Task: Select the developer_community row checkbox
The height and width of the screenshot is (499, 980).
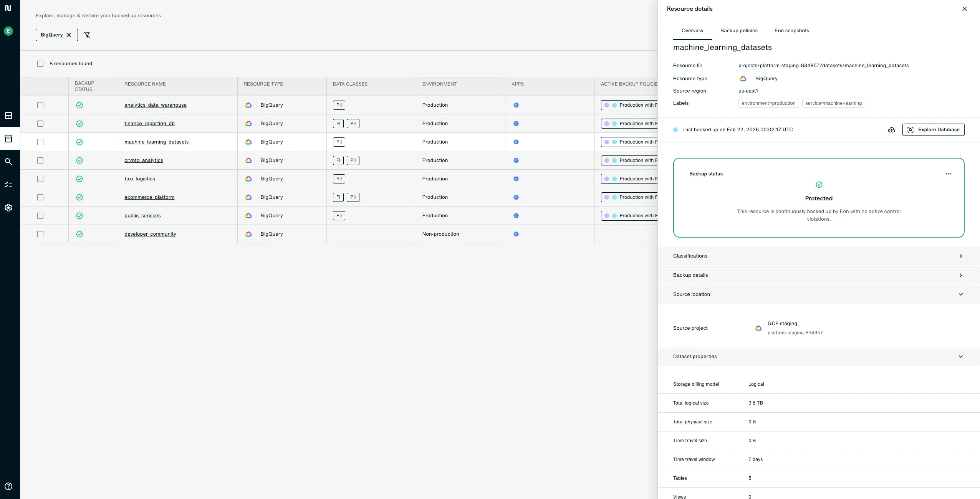Action: point(40,234)
